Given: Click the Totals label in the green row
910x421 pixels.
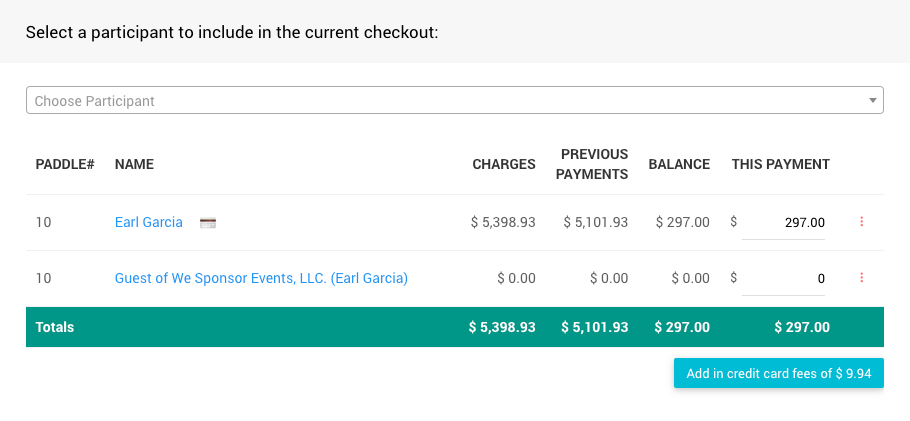Looking at the screenshot, I should pyautogui.click(x=55, y=327).
